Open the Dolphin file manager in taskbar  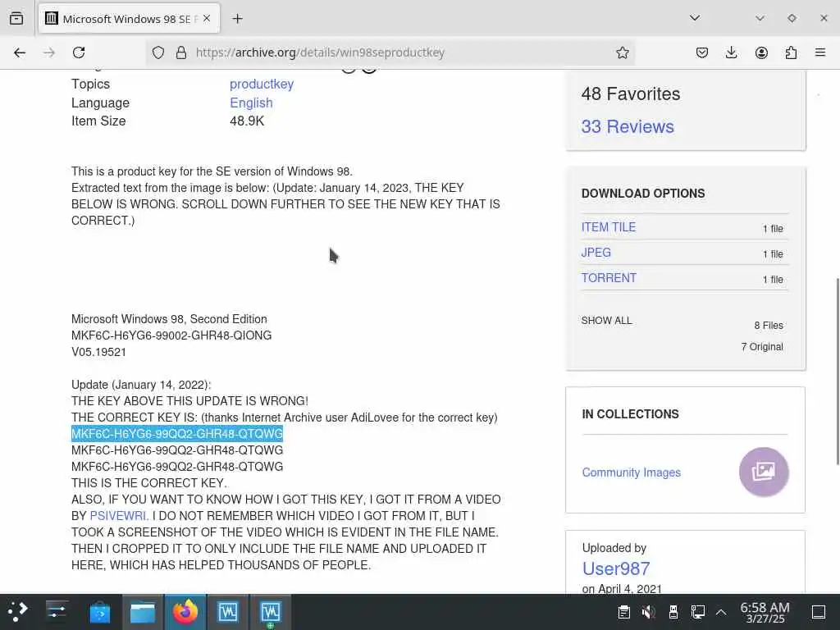click(x=143, y=612)
